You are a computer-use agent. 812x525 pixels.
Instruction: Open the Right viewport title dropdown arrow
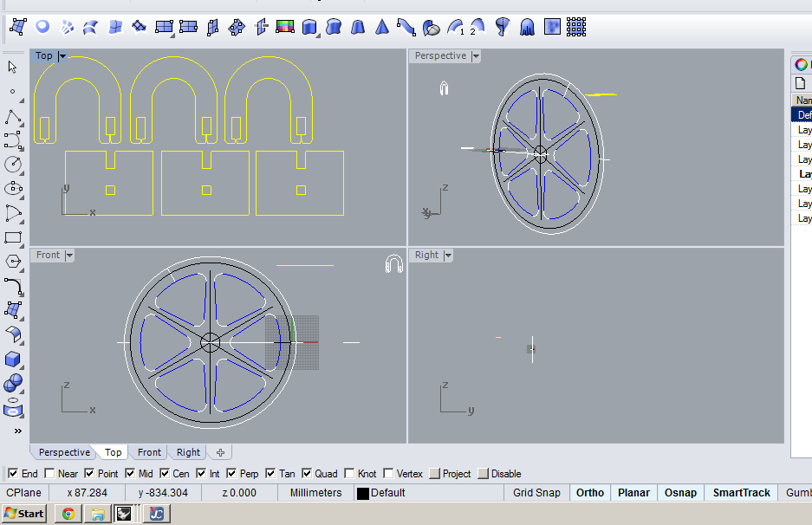pyautogui.click(x=449, y=256)
